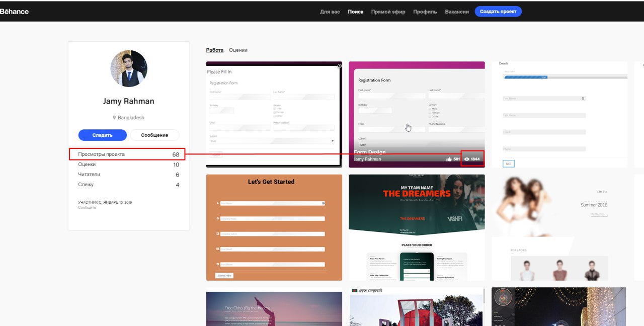
Task: Click the Создать проект button
Action: (498, 12)
